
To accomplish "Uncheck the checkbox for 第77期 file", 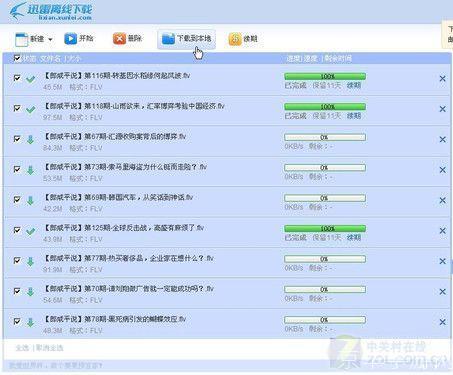I will point(17,260).
